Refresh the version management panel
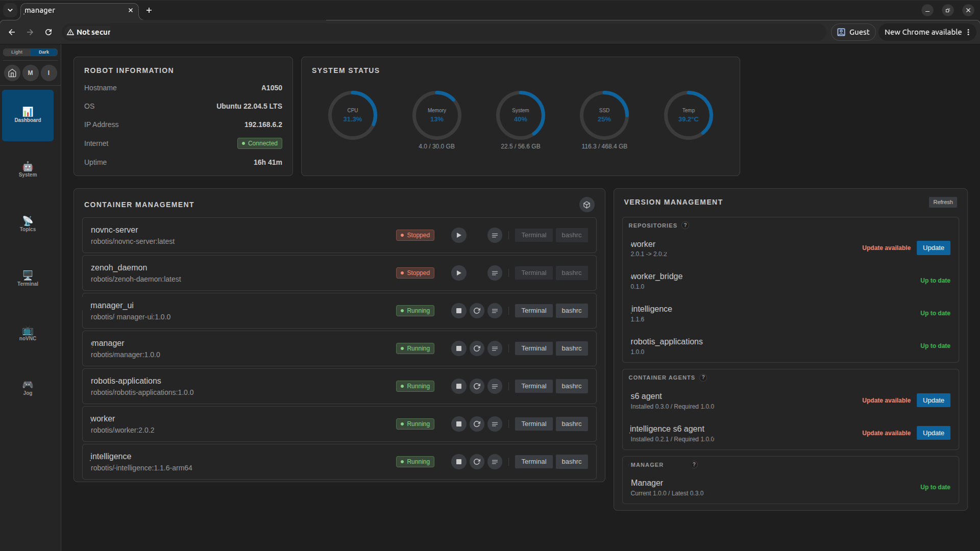The image size is (980, 551). tap(943, 202)
